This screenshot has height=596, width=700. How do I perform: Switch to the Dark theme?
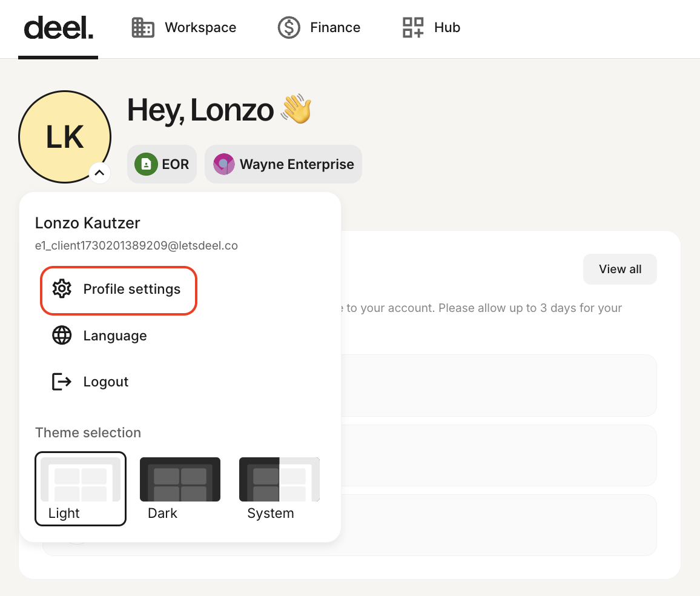click(180, 488)
